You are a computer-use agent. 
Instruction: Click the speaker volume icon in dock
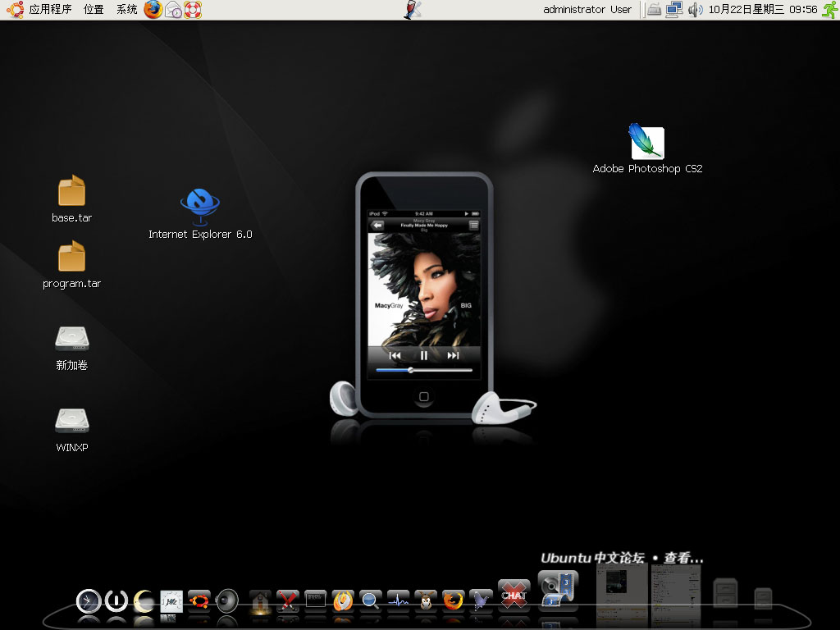226,601
